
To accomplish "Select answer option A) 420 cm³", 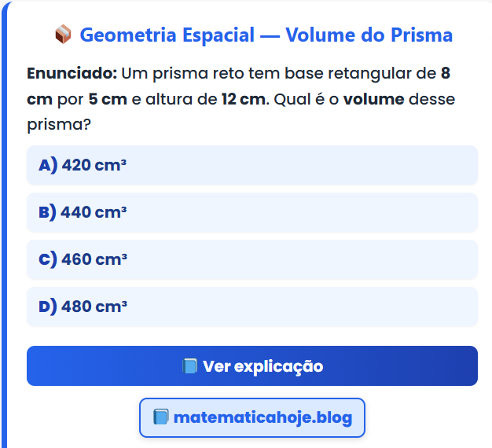I will [x=252, y=165].
